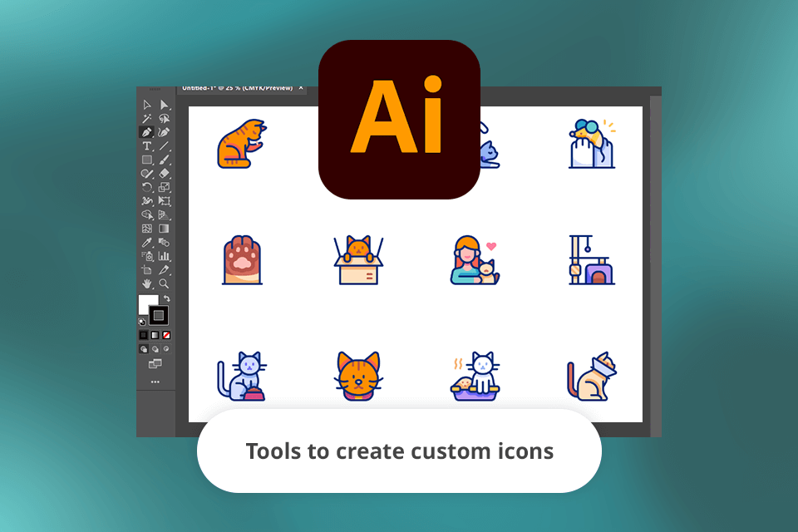Image resolution: width=798 pixels, height=532 pixels.
Task: Select the woman hugging cat artwork
Action: 475,259
